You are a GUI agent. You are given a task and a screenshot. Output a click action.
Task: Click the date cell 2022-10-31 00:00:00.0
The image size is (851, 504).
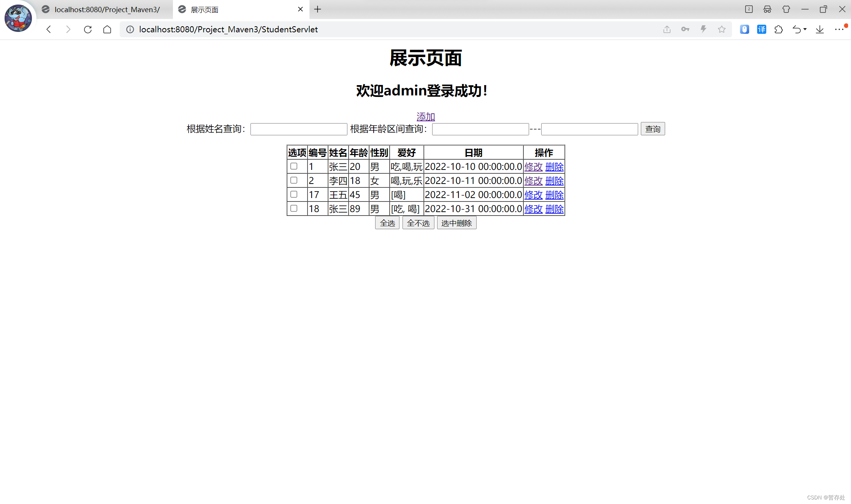473,209
